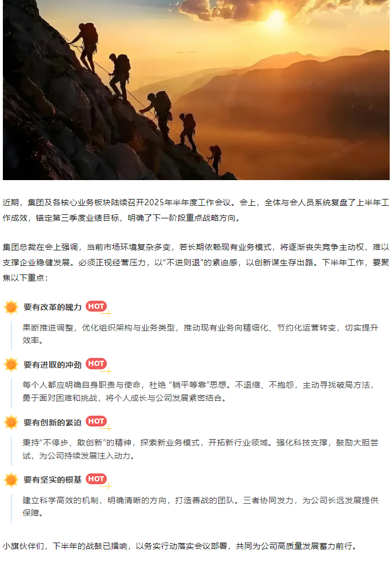
Task: Click the closing line starting 小旗伙伴们
Action: pos(179,546)
